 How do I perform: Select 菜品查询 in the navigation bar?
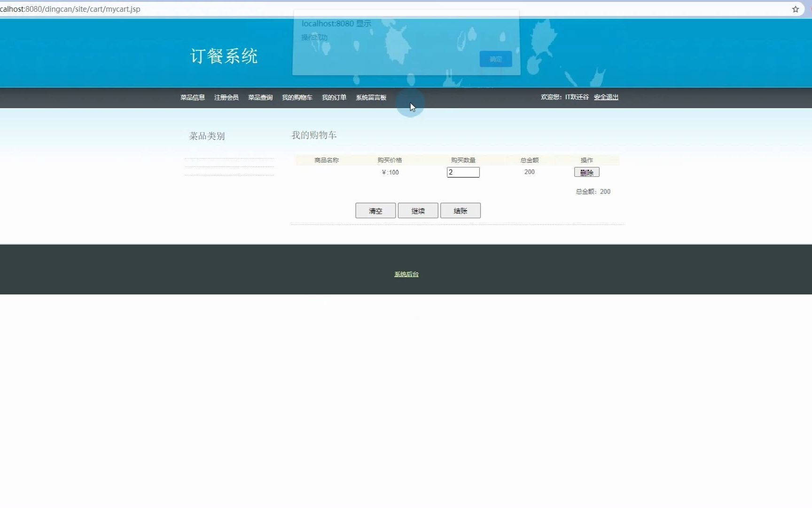click(x=260, y=97)
